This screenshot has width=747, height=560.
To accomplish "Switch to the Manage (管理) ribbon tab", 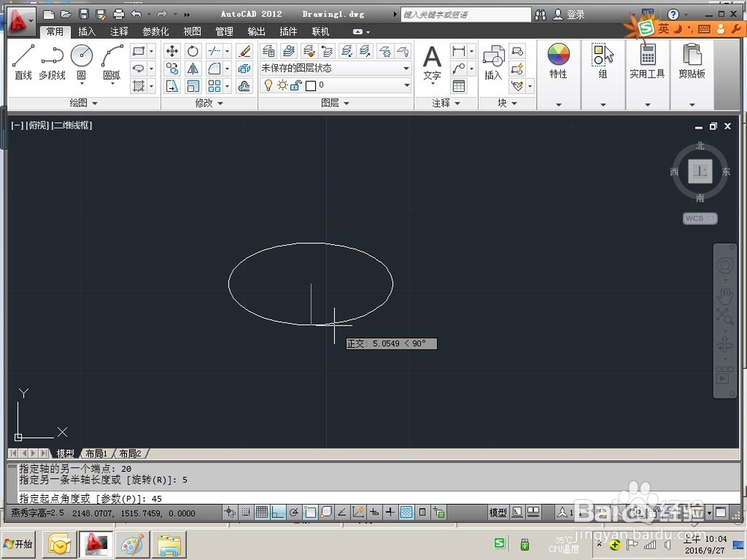I will (x=224, y=31).
